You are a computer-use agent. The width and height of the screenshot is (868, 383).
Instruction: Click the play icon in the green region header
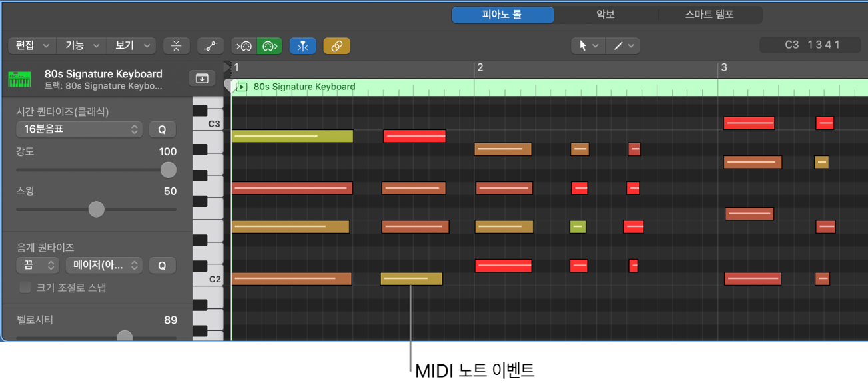click(x=242, y=87)
